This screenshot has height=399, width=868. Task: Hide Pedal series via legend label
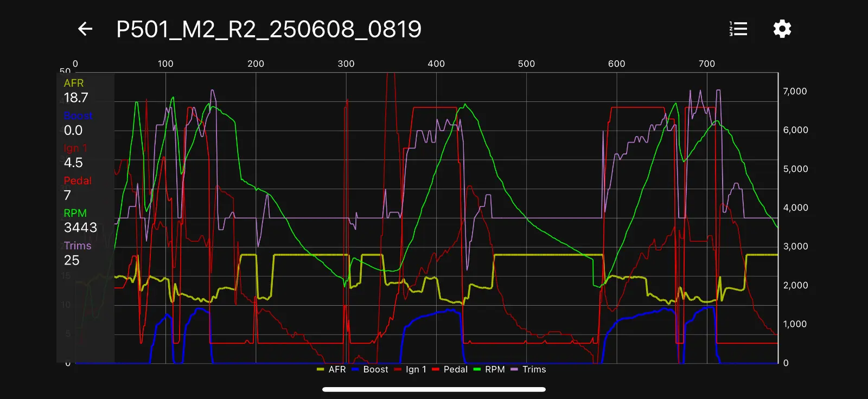[x=455, y=369]
